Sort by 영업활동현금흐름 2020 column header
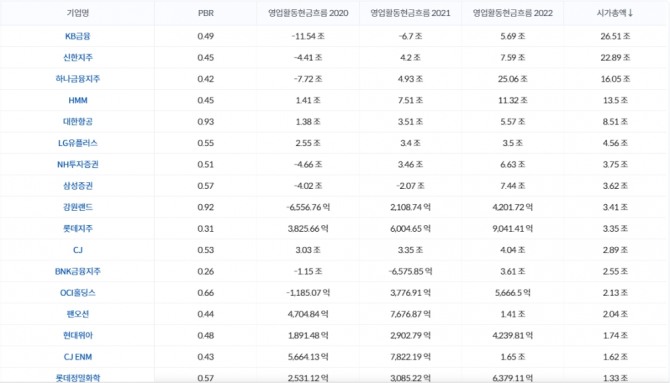670x383 pixels. (308, 13)
